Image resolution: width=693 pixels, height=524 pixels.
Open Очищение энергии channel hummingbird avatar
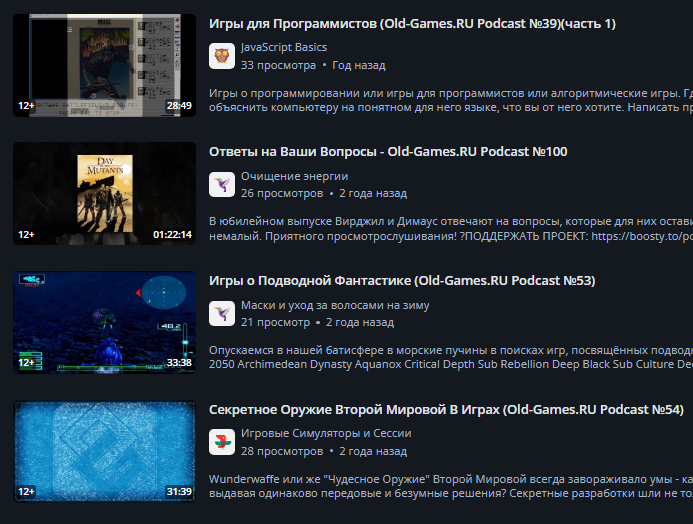coord(222,184)
